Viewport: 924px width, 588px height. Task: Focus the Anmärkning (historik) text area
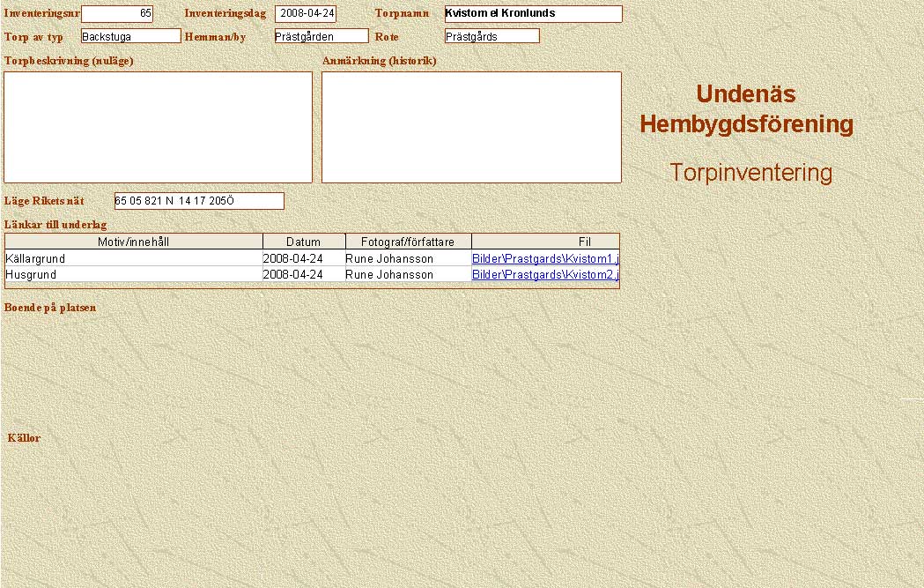point(471,127)
